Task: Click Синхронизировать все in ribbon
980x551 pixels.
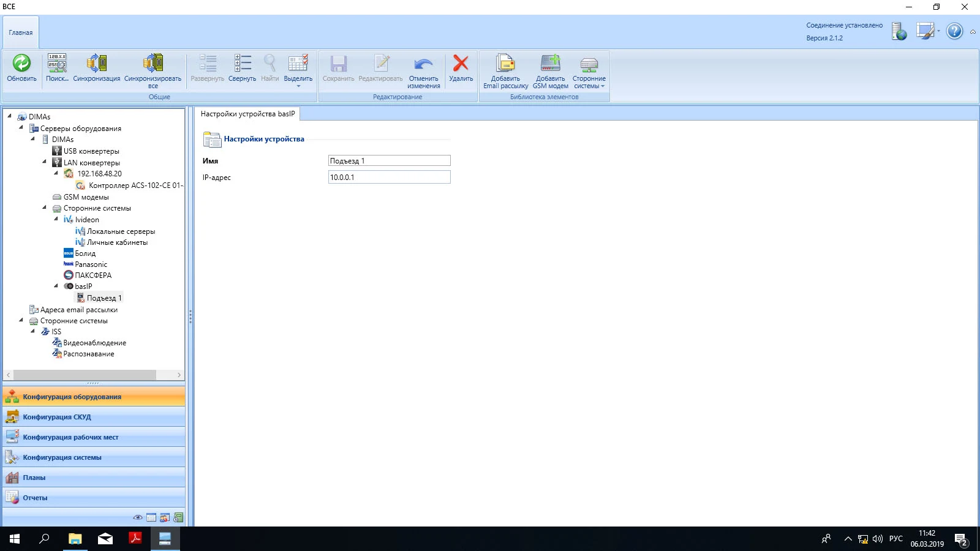Action: tap(153, 64)
